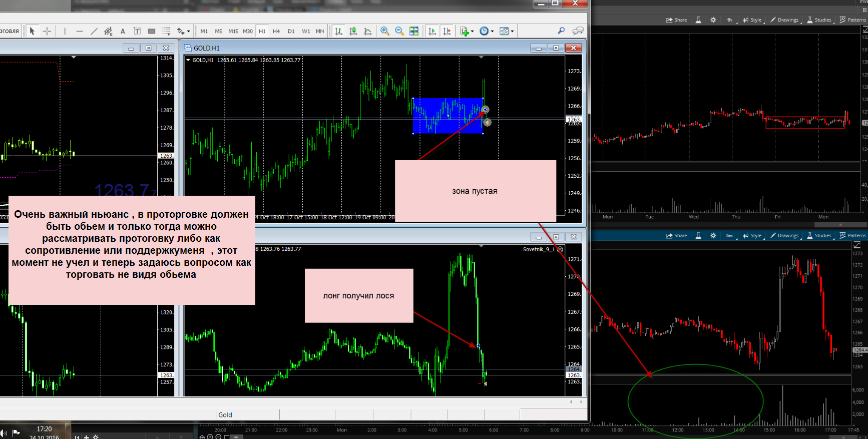Open Patterns menu in upper right chart

tap(853, 20)
